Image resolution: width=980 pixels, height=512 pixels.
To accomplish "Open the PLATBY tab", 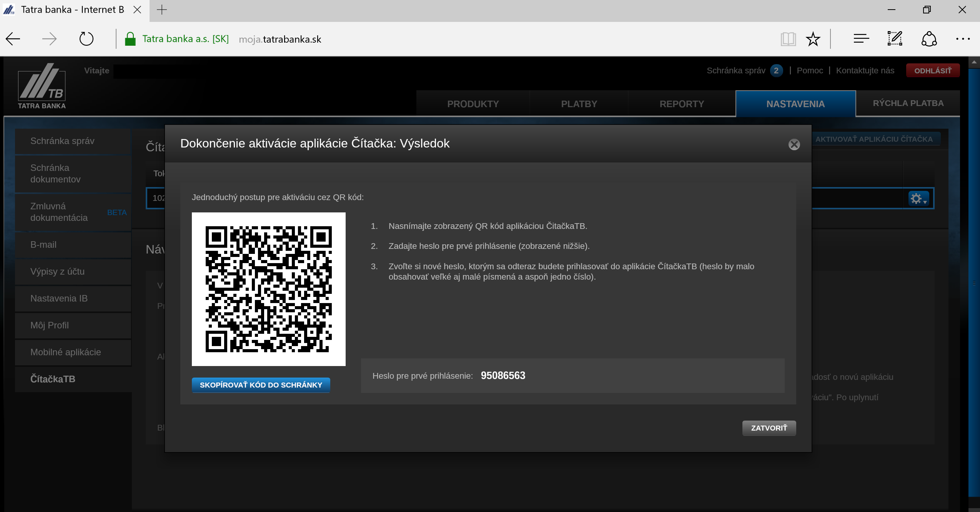I will 579,104.
